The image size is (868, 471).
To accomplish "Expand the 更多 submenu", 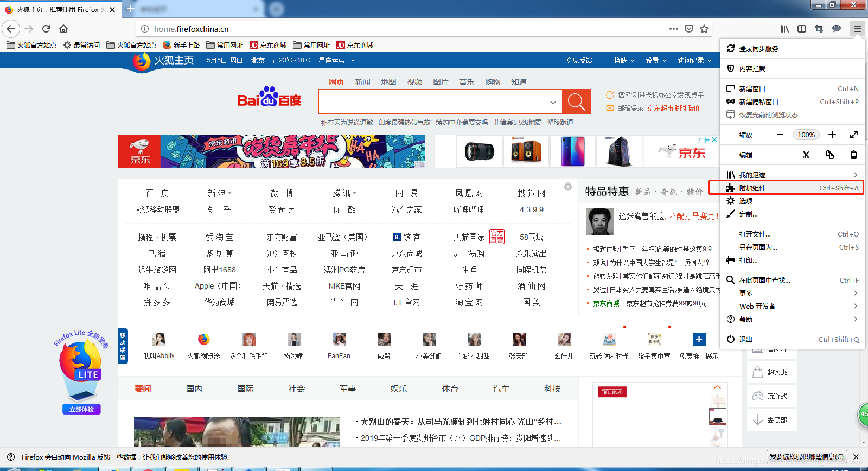I will (793, 293).
